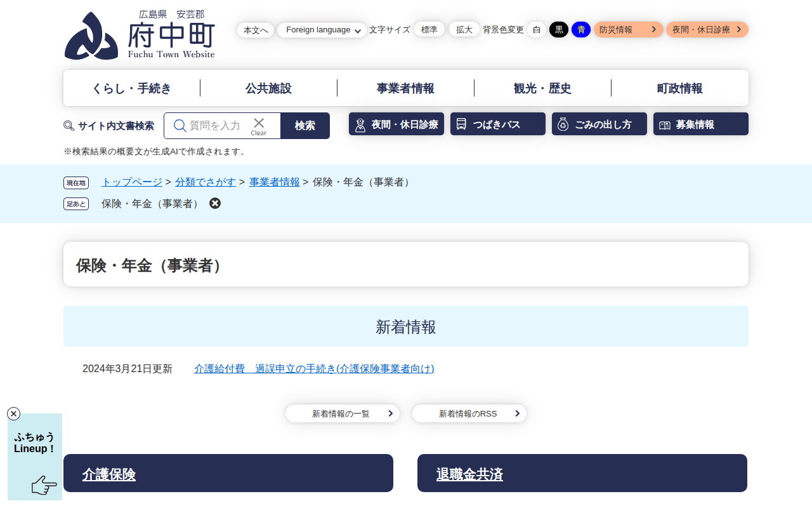812x508 pixels.
Task: Focus the 質問を入力 search field
Action: point(216,126)
